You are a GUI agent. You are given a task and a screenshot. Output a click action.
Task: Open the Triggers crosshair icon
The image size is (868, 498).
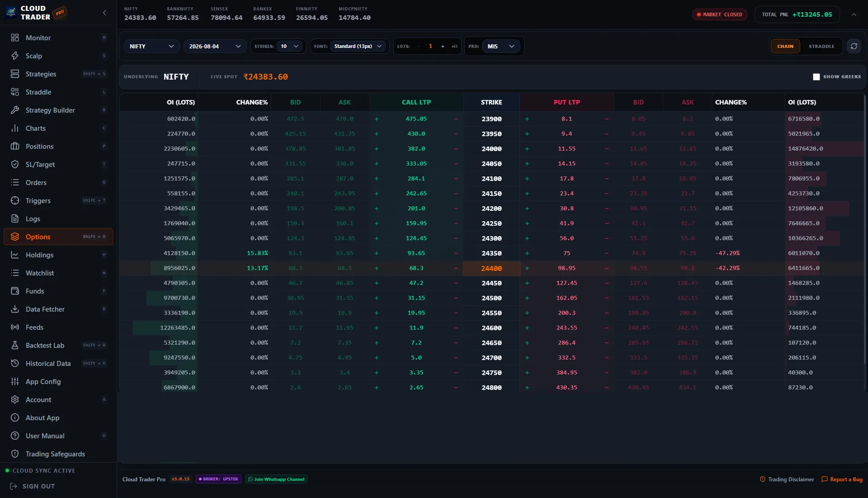(x=15, y=200)
